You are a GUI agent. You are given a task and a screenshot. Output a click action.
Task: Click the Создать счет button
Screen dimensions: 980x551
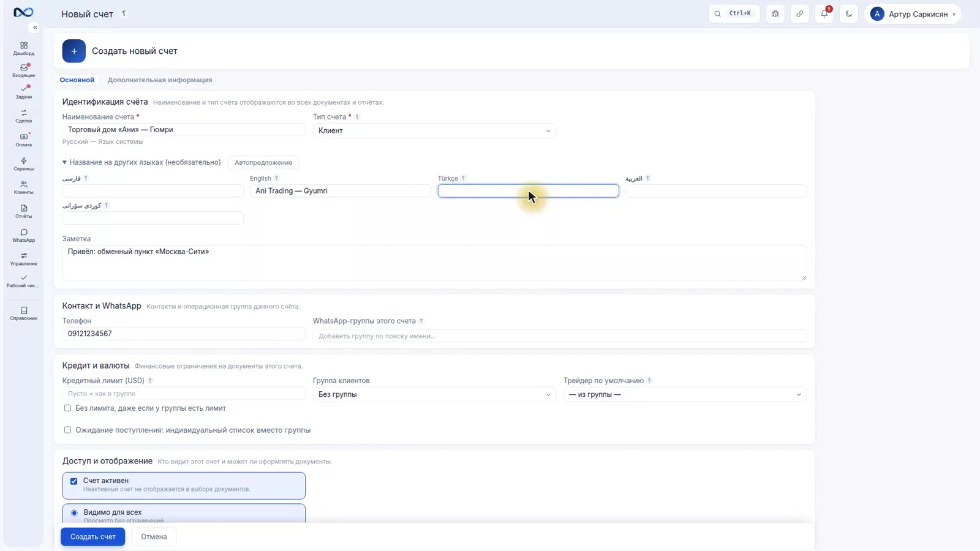coord(92,537)
